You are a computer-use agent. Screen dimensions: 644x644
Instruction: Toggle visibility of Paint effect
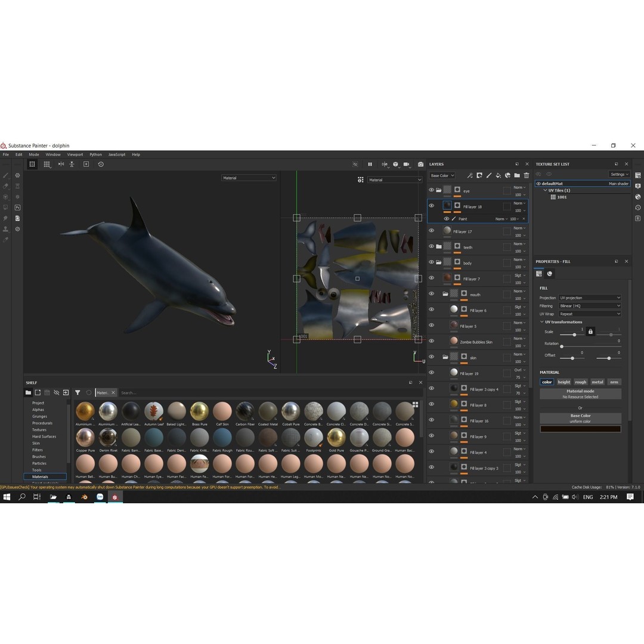(x=447, y=219)
